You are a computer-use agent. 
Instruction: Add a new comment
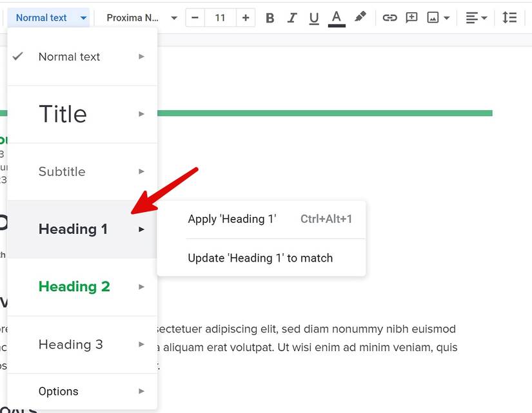point(411,17)
